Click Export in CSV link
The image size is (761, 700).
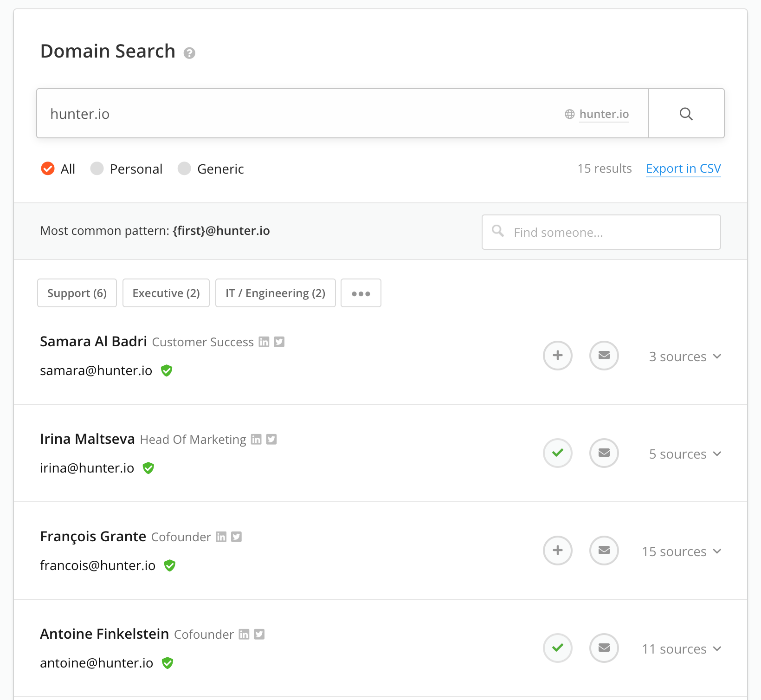click(x=684, y=169)
